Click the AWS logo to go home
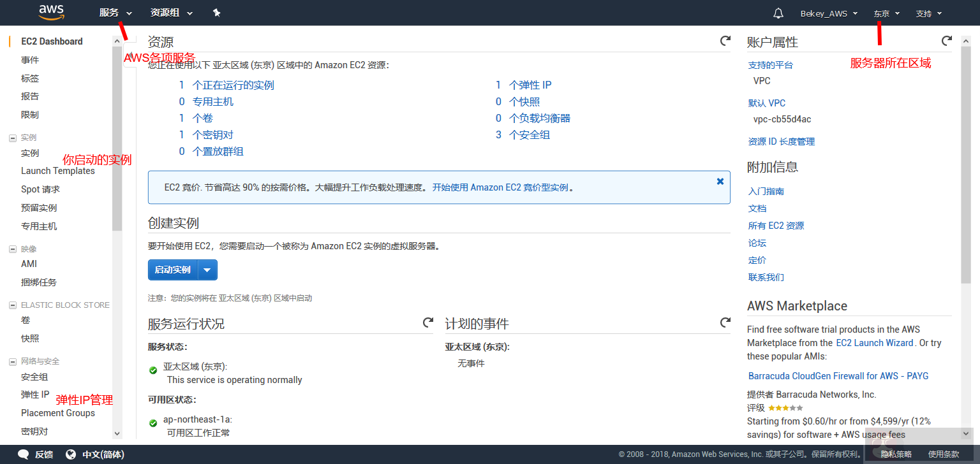The height and width of the screenshot is (464, 980). pos(51,12)
